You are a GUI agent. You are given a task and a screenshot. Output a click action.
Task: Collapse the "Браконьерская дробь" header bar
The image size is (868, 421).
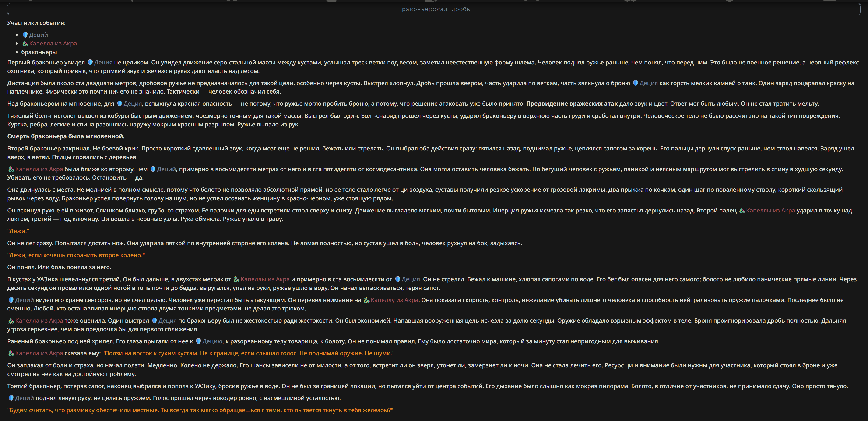[434, 9]
